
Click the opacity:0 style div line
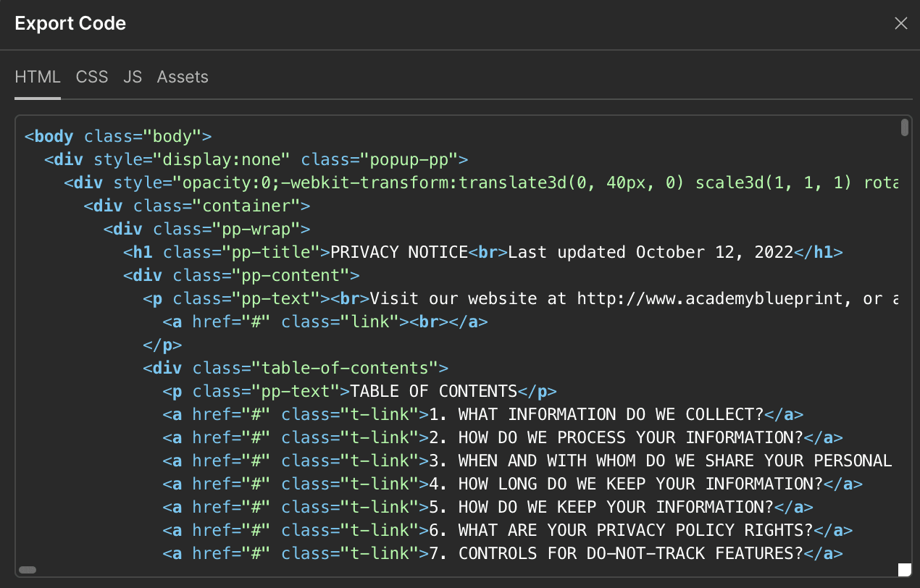coord(481,182)
